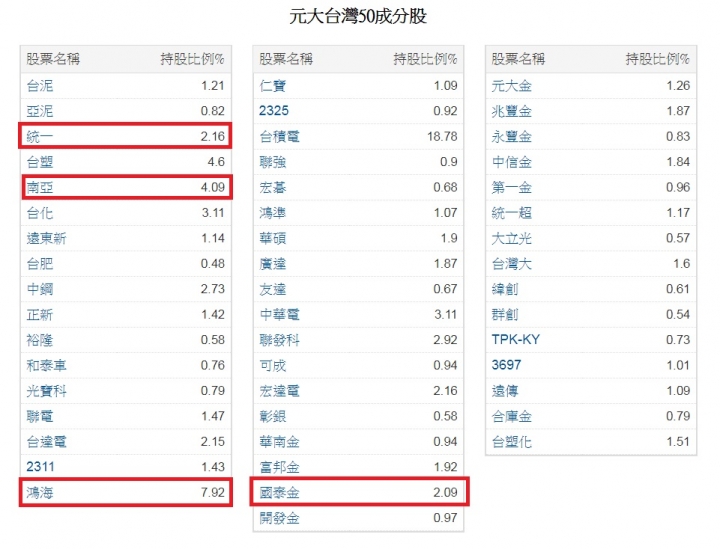Click the 統一 stock name
This screenshot has height=549, width=720.
(39, 136)
